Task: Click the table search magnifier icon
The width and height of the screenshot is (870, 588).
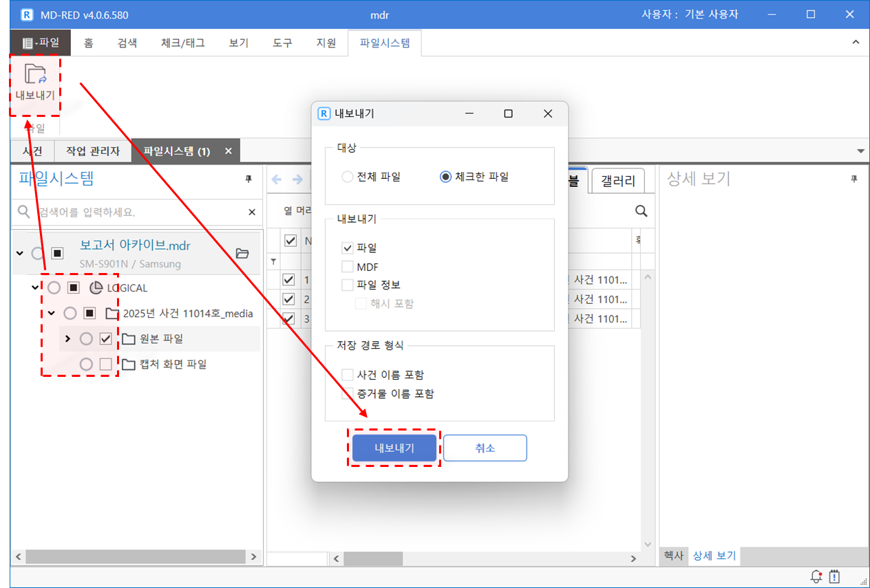Action: pos(641,211)
